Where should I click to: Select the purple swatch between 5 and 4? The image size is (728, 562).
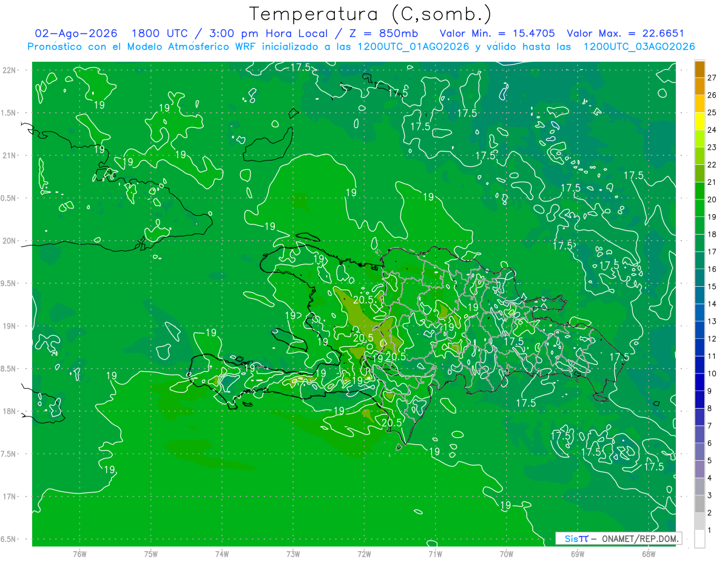[x=699, y=469]
